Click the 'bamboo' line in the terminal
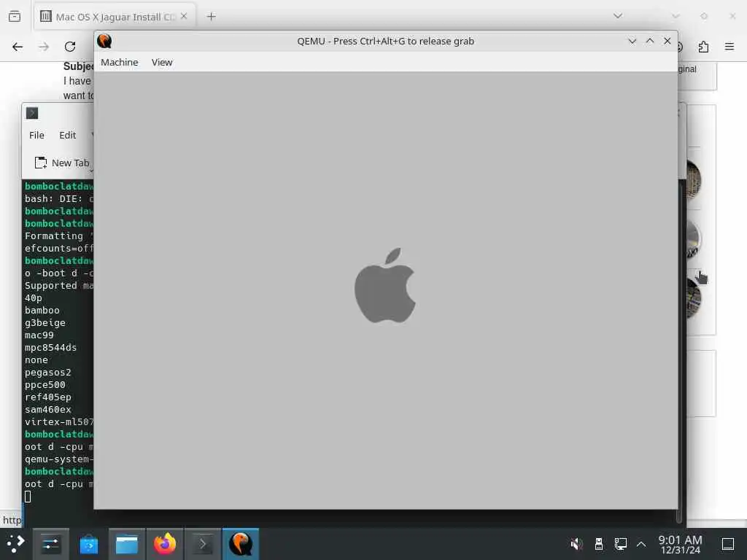 (x=42, y=311)
